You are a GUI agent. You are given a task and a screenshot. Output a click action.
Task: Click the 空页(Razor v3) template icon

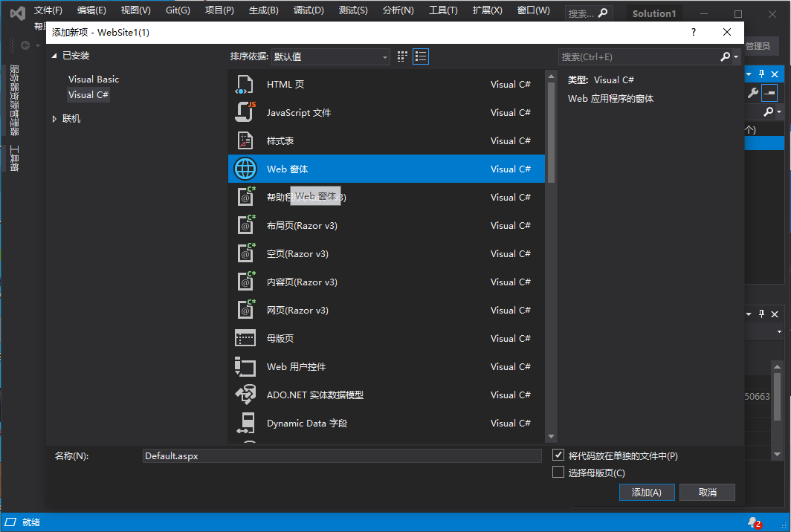(245, 253)
